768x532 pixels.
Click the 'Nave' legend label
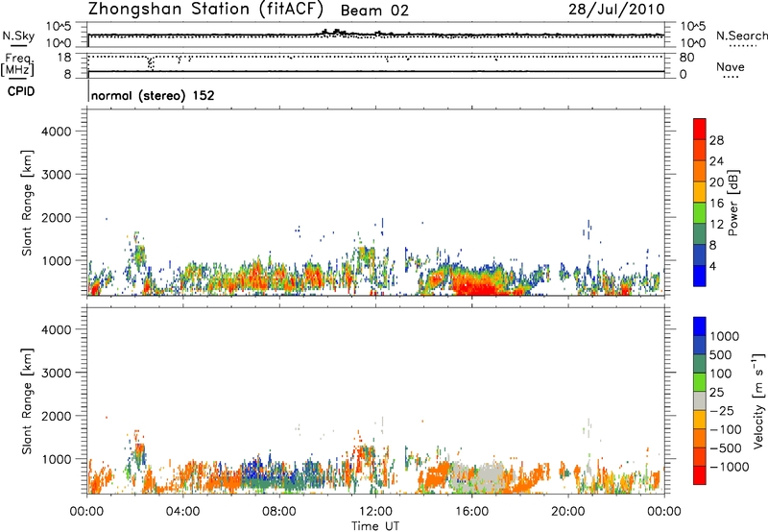click(731, 66)
